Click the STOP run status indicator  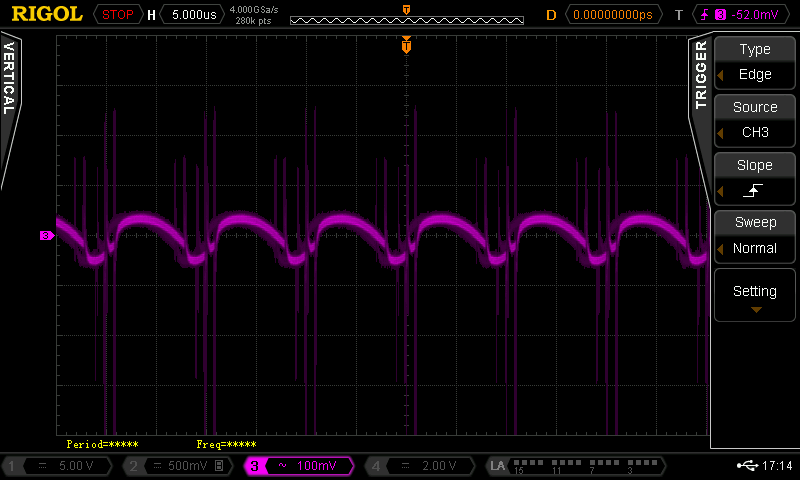click(x=118, y=14)
